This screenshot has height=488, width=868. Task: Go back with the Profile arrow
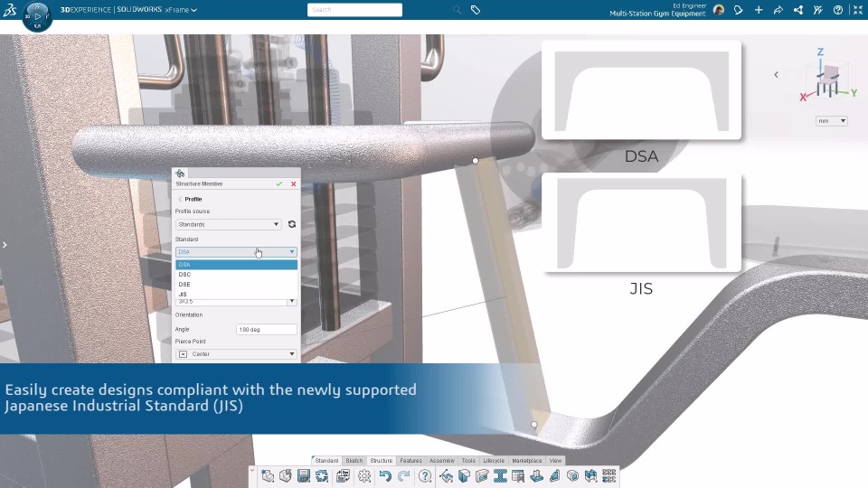click(x=180, y=199)
